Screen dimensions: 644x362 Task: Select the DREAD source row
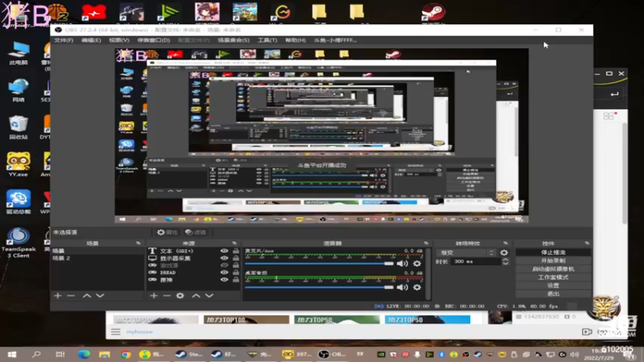[193, 273]
